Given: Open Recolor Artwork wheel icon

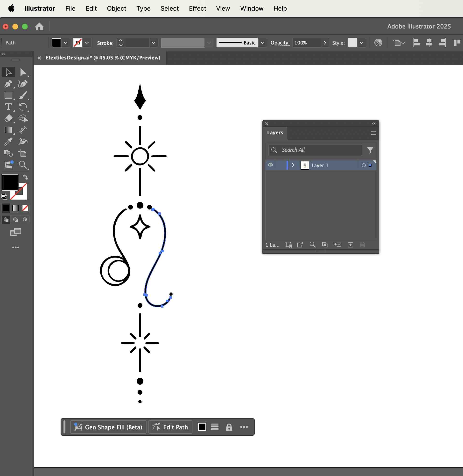Looking at the screenshot, I should point(378,43).
